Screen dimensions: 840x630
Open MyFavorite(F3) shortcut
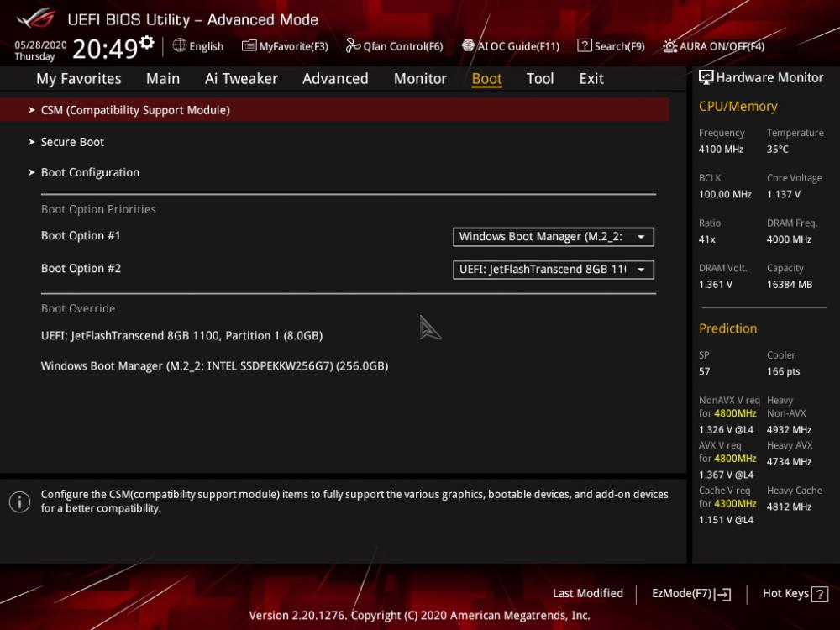pos(293,46)
